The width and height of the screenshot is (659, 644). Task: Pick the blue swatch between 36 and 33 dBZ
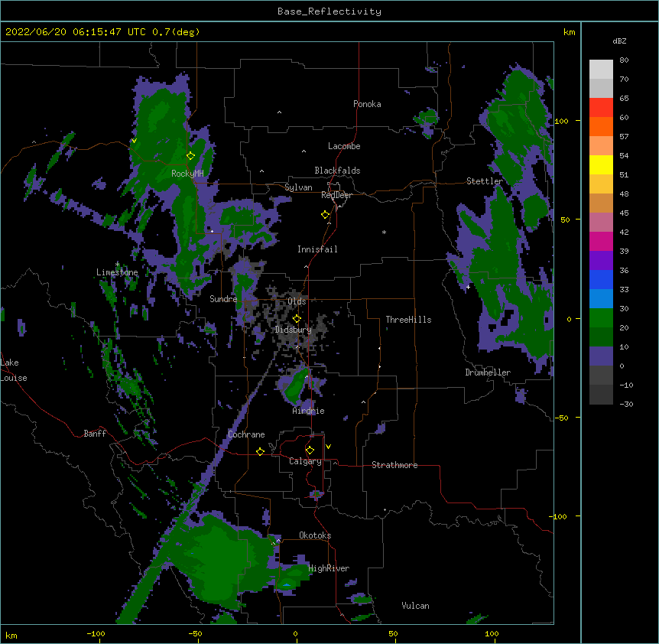pos(601,279)
